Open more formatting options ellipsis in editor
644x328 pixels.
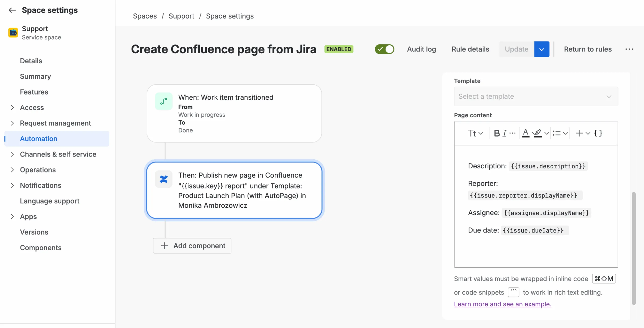coord(512,133)
